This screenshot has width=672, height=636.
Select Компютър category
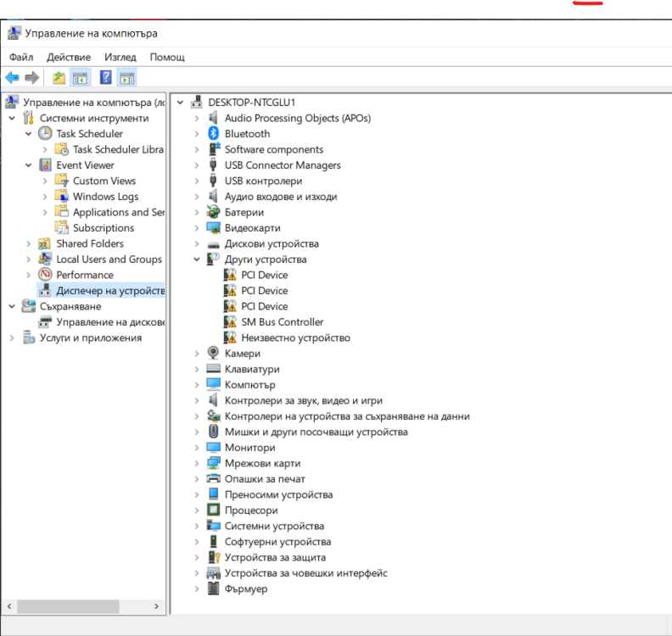(249, 385)
